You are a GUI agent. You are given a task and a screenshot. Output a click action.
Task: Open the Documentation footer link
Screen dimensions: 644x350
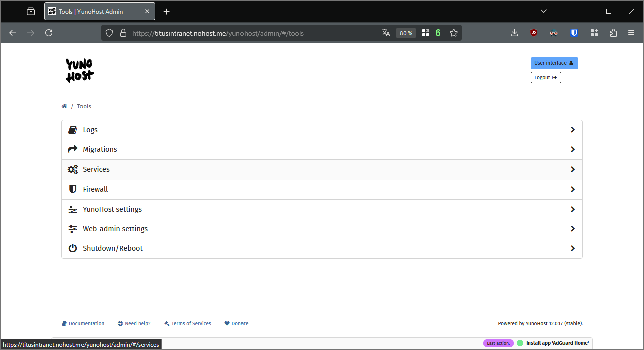[86, 323]
